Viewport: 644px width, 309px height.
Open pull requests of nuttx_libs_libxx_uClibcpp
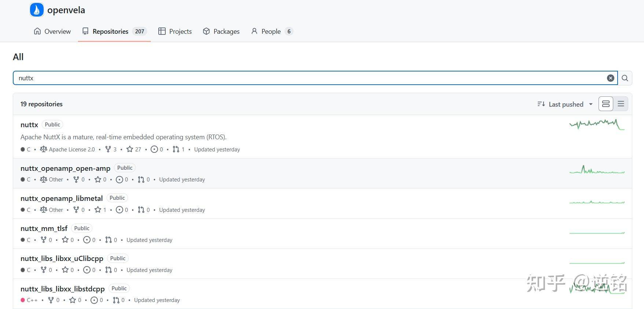coord(111,270)
